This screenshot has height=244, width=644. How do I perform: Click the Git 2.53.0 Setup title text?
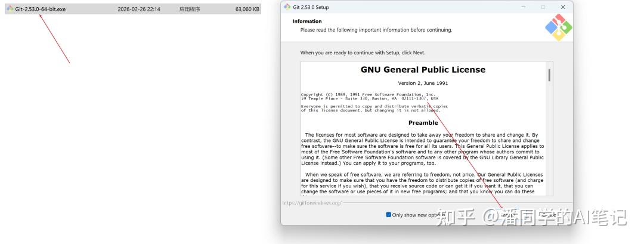(x=311, y=7)
